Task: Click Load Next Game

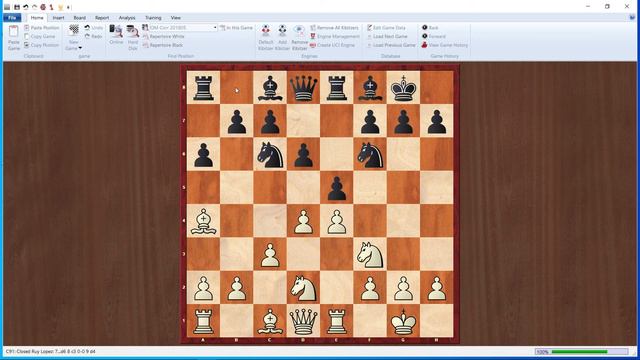Action: pyautogui.click(x=387, y=36)
